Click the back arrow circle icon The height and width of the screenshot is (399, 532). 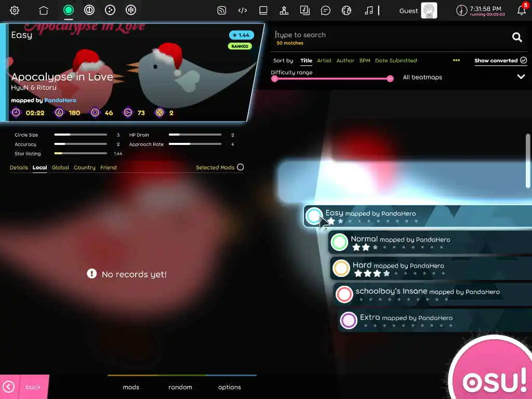coord(8,387)
